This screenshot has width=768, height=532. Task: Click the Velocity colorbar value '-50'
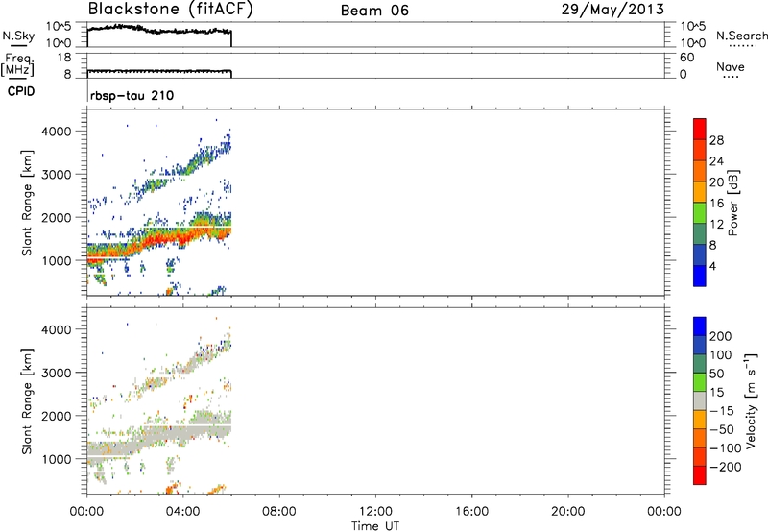(x=723, y=429)
